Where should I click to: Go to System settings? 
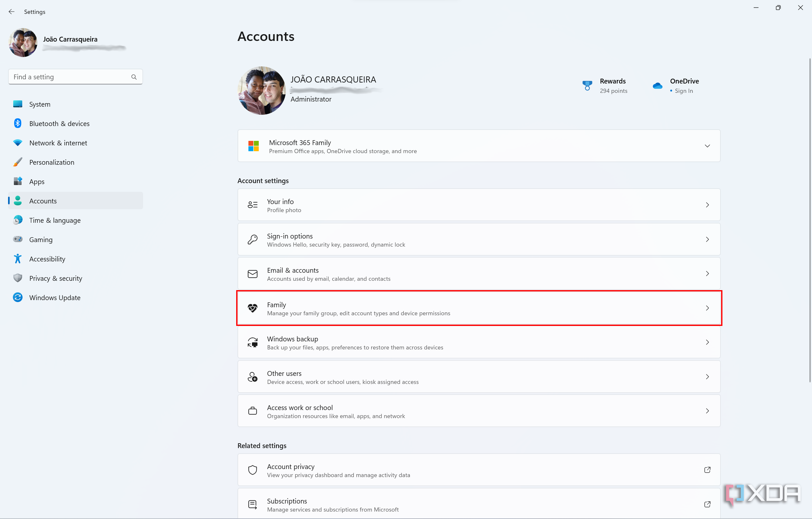pyautogui.click(x=75, y=104)
